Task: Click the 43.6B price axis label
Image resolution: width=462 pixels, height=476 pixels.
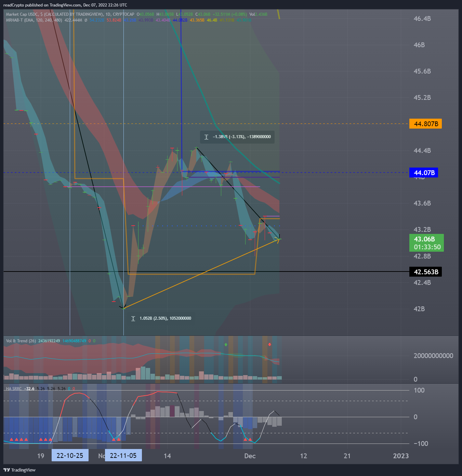Action: (422, 203)
